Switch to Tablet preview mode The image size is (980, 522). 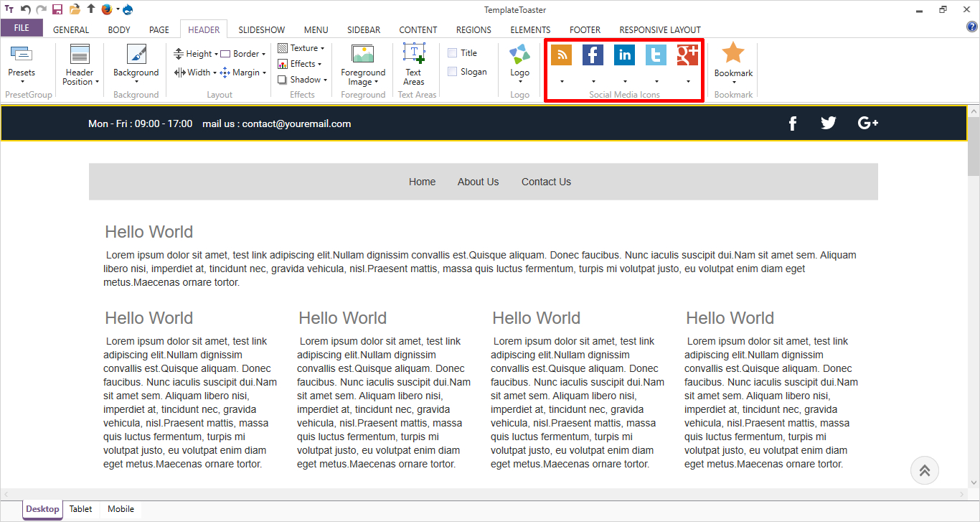(x=80, y=509)
